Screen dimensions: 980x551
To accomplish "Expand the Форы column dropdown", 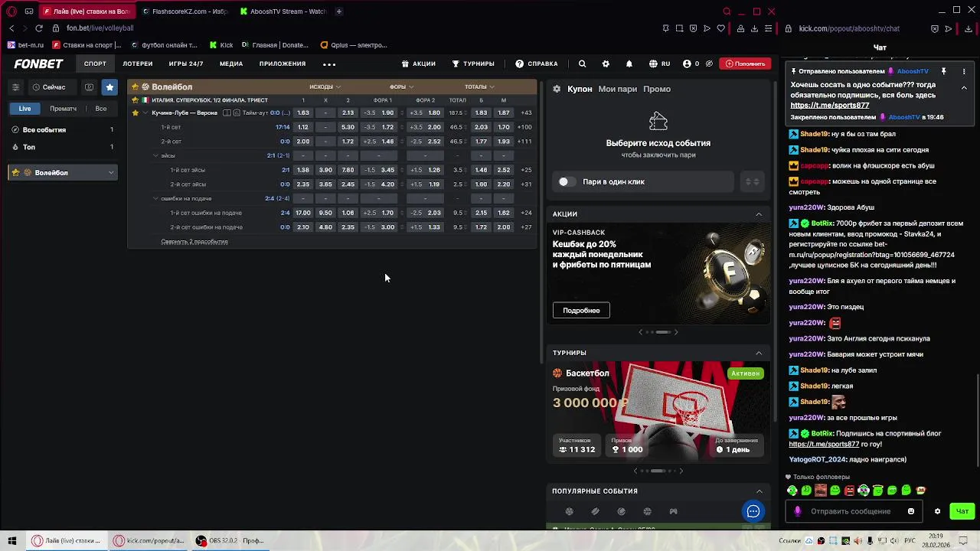I will pyautogui.click(x=400, y=86).
